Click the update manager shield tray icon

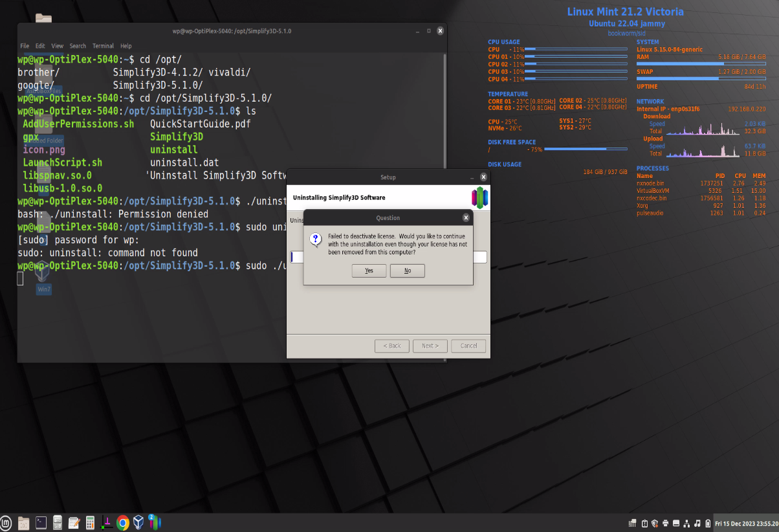coord(655,522)
